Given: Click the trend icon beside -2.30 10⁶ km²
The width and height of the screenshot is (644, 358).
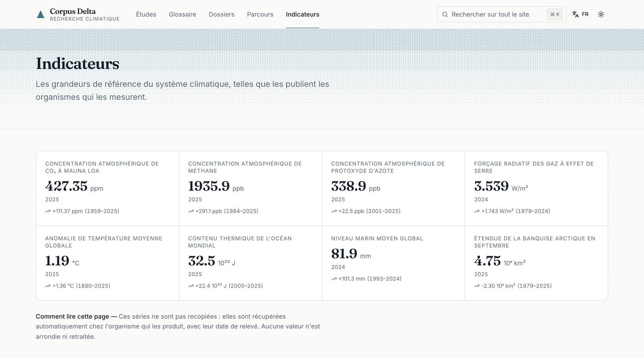Looking at the screenshot, I should tap(477, 286).
